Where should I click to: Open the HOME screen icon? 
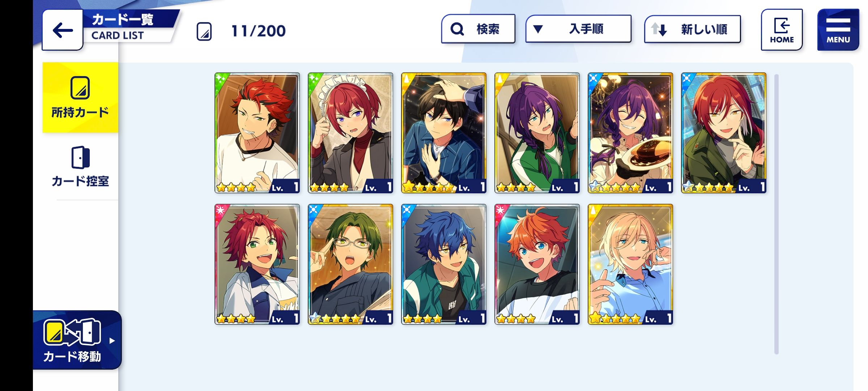[782, 30]
